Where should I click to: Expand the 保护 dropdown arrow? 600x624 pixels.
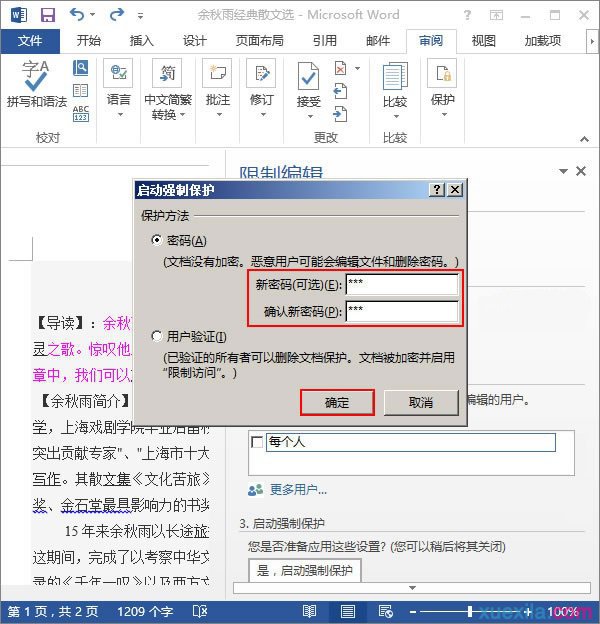click(444, 115)
